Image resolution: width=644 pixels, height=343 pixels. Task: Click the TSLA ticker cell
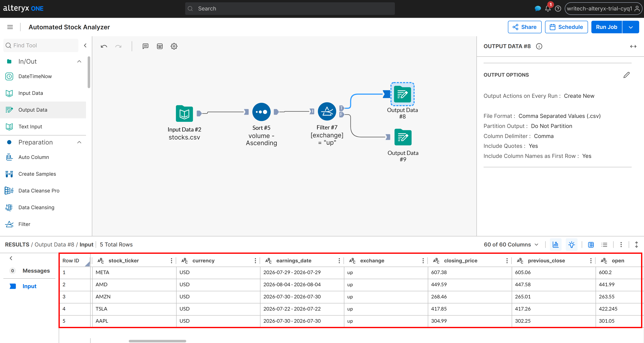tap(134, 309)
